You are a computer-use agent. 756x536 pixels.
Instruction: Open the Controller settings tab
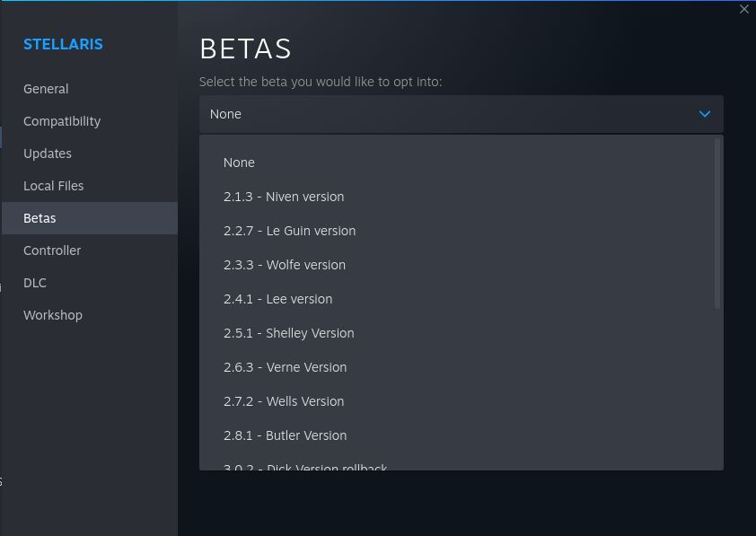[52, 250]
